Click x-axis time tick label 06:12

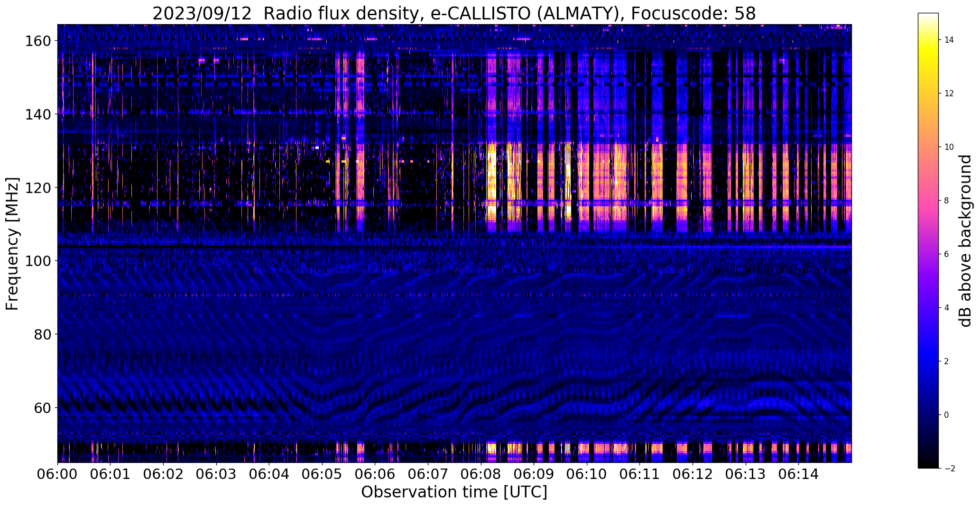click(x=693, y=474)
